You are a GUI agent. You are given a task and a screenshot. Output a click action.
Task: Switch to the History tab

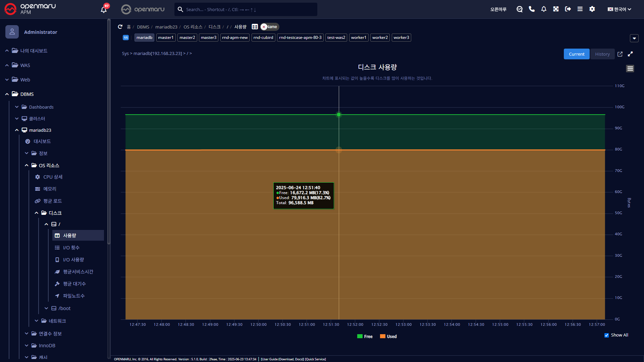(x=602, y=54)
